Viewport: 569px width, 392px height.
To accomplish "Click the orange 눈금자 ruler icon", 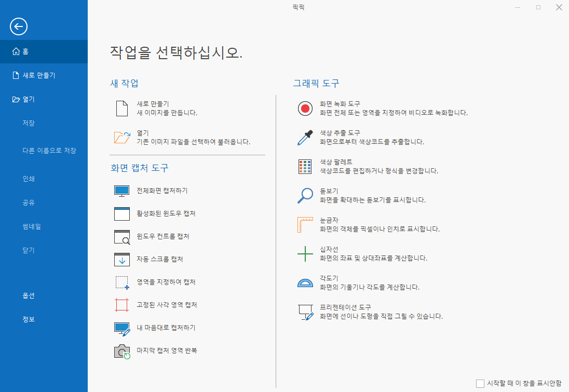I will (305, 225).
